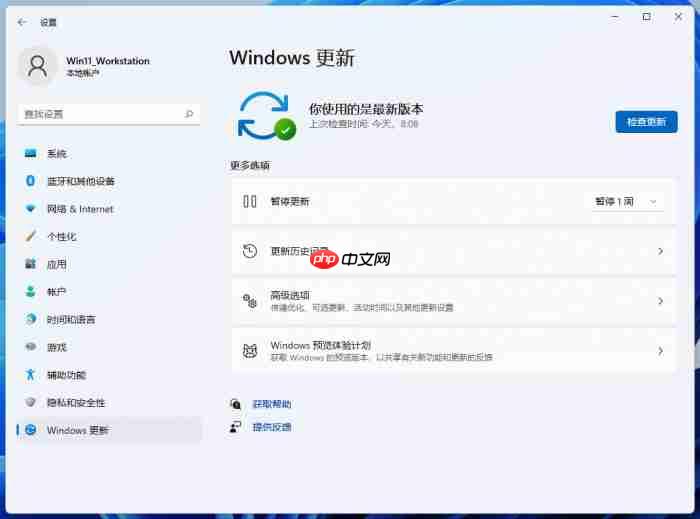Viewport: 700px width, 519px height.
Task: Click the large update status sync icon
Action: tap(267, 116)
